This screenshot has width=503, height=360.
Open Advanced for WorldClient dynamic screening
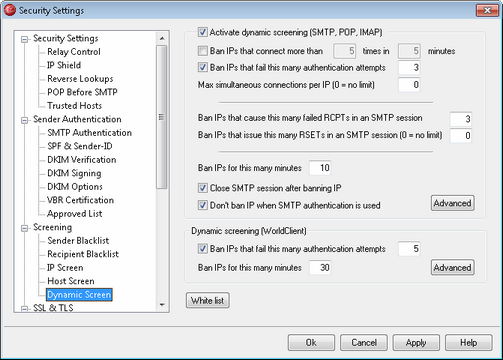(452, 267)
